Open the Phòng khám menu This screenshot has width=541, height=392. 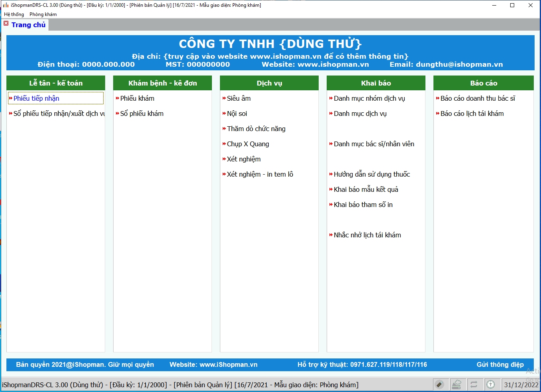coord(43,14)
